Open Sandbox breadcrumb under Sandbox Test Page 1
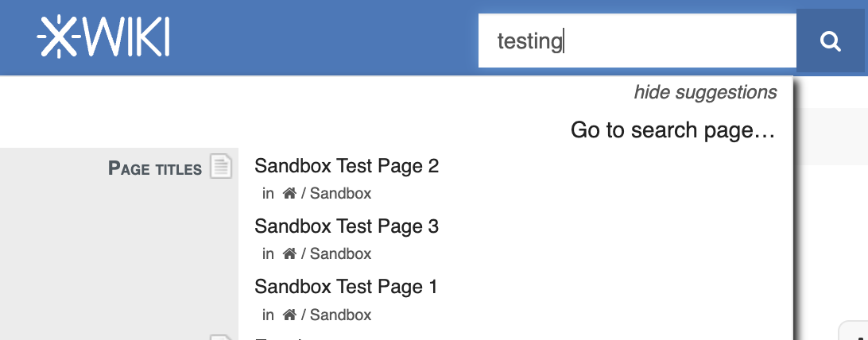 pyautogui.click(x=340, y=315)
